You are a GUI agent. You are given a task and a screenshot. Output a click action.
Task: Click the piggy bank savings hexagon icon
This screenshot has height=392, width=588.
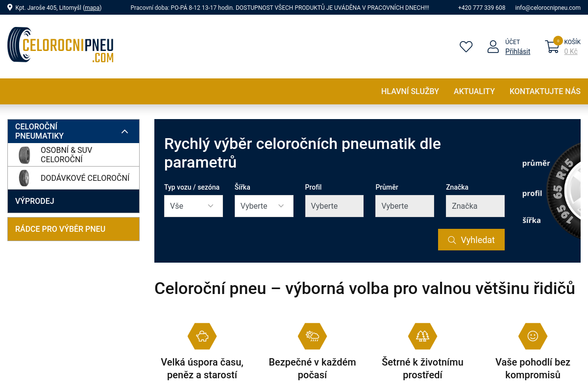[x=202, y=336]
